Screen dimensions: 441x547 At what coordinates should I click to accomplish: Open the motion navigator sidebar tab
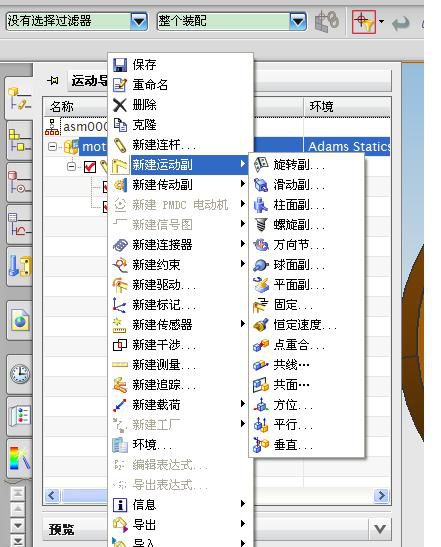20,98
